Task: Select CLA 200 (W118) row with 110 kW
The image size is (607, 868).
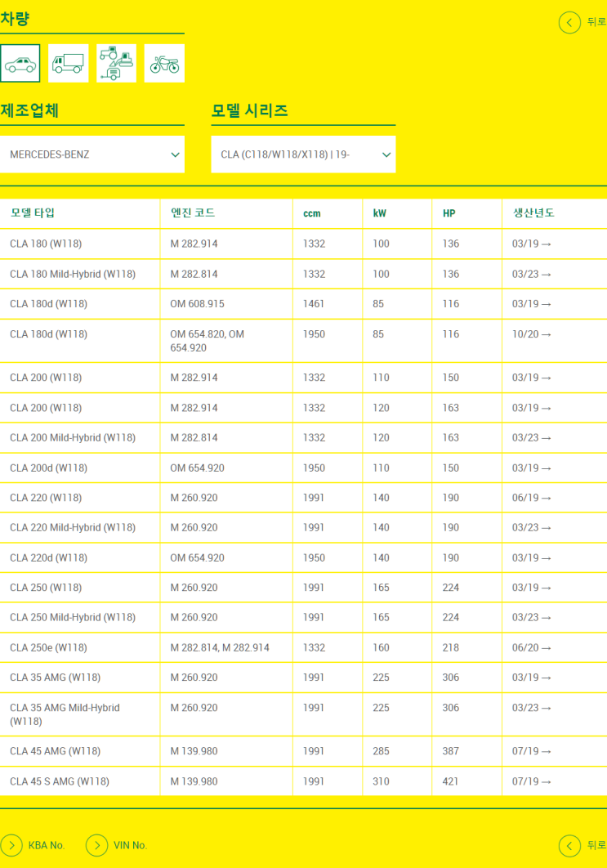Action: pyautogui.click(x=303, y=378)
